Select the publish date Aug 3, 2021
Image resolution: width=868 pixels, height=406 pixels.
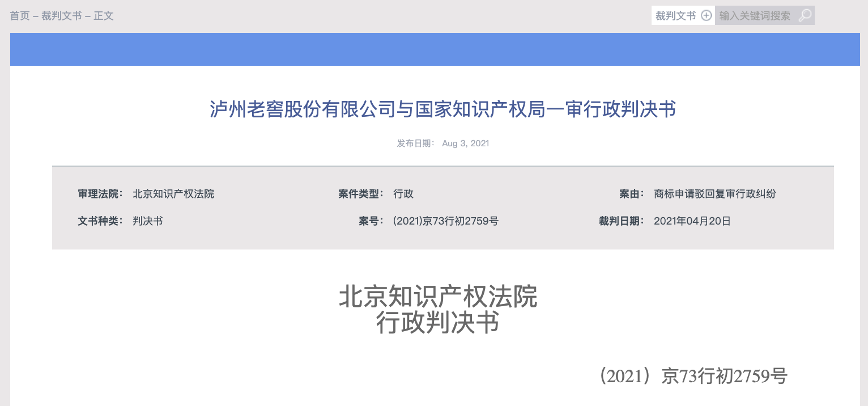click(466, 143)
